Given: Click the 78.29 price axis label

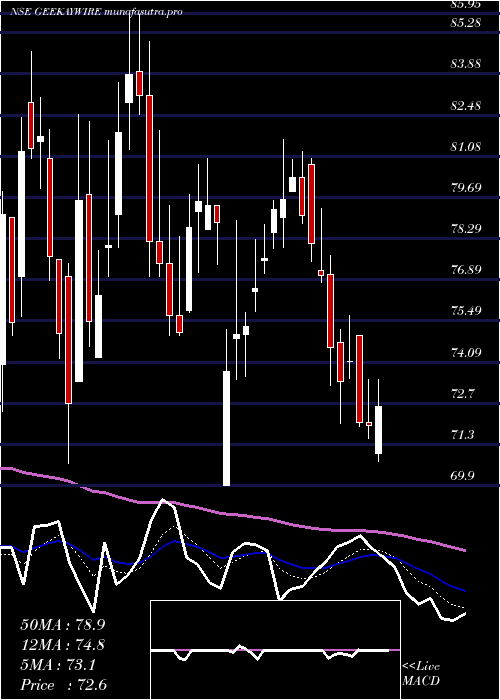Looking at the screenshot, I should point(466,229).
